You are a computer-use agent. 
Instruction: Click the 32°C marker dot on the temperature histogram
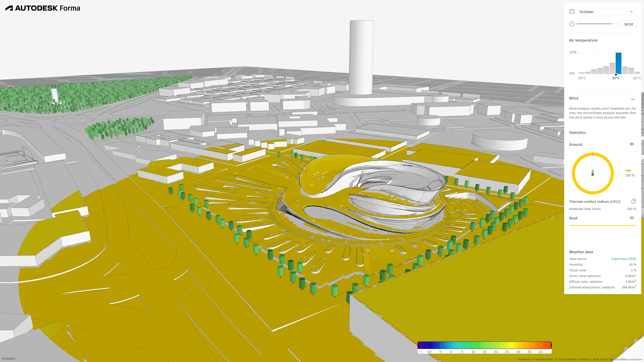click(616, 74)
